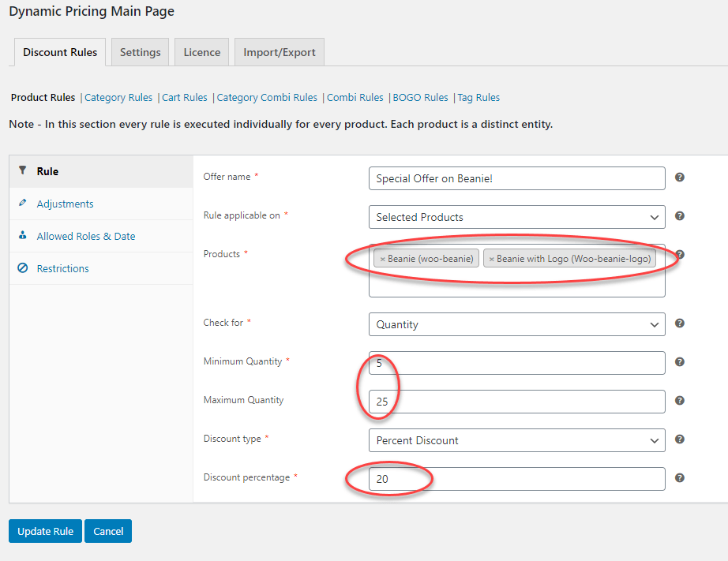
Task: Click help icon beside Discount type
Action: pos(679,439)
